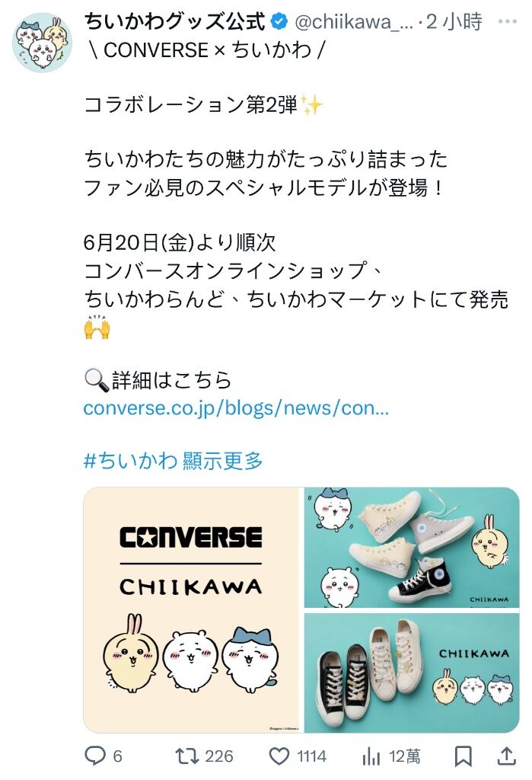Click the blue verified badge
This screenshot has height=780, width=532.
(279, 21)
